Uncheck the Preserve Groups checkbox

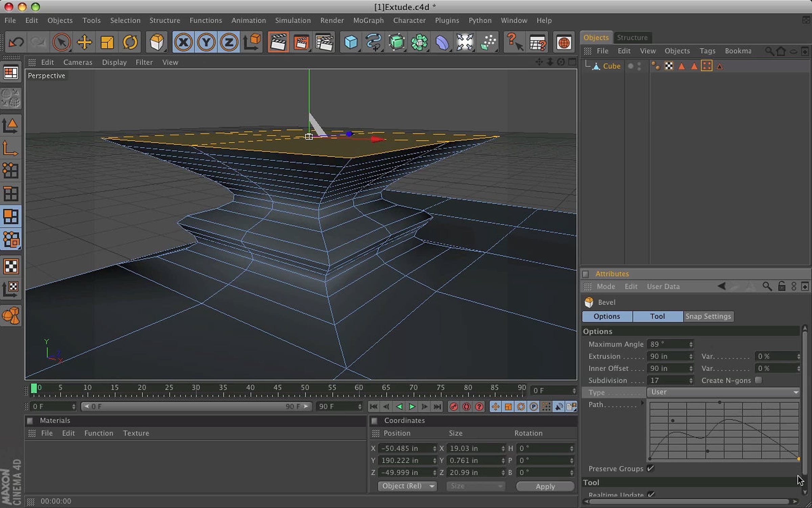pyautogui.click(x=650, y=468)
